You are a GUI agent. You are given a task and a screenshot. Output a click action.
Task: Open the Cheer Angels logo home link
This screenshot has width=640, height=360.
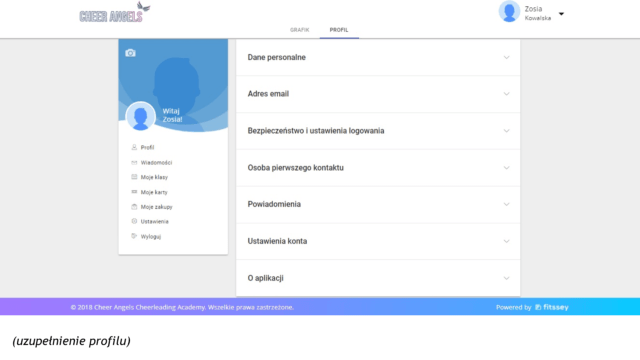[115, 12]
